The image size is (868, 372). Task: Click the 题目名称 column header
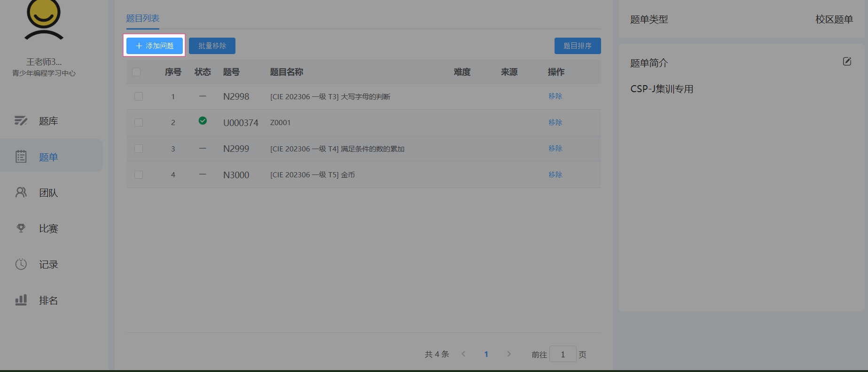click(x=287, y=72)
